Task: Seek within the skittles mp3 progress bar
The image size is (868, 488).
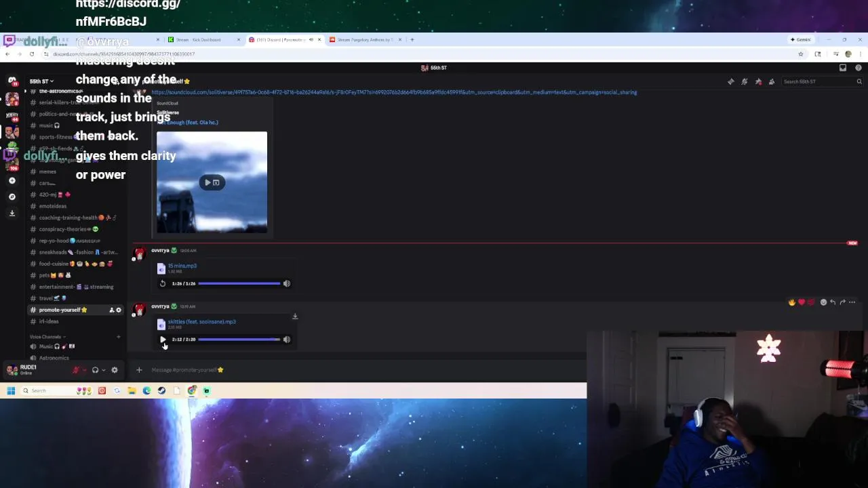Action: [239, 340]
